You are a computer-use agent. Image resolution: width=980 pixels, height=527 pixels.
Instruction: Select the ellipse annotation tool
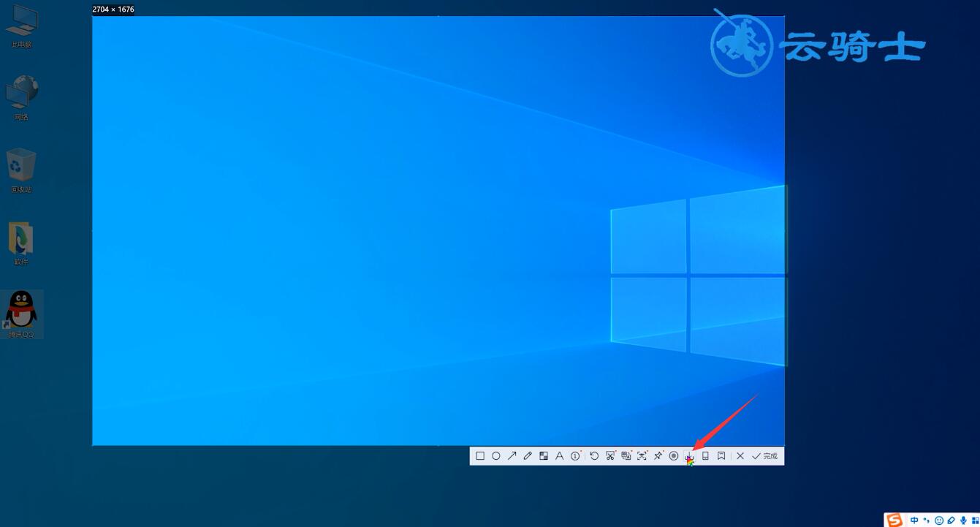point(496,456)
